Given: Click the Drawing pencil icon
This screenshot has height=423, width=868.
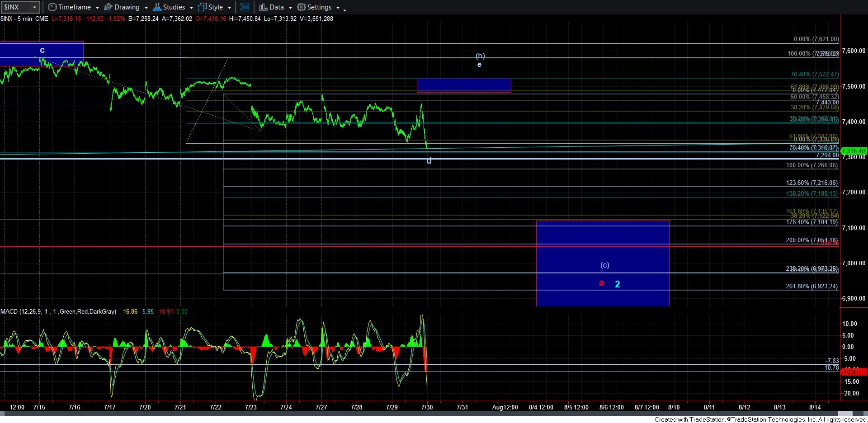Looking at the screenshot, I should pyautogui.click(x=108, y=7).
